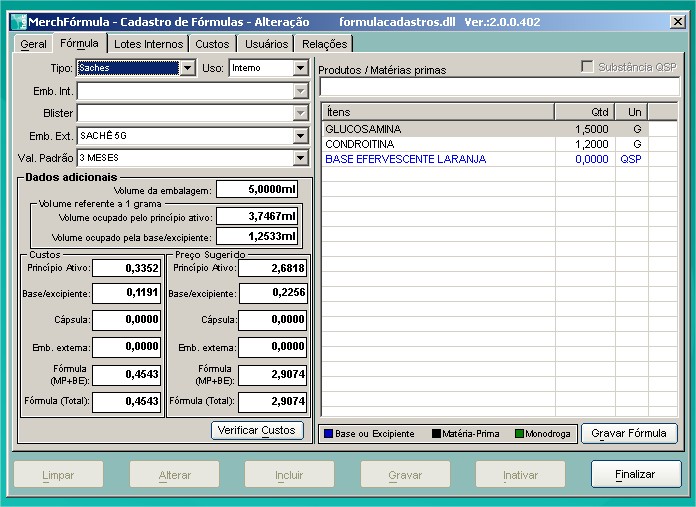Image resolution: width=696 pixels, height=507 pixels.
Task: Open the Emb. Ext. SACHÊ 5G dropdown
Action: (x=300, y=135)
